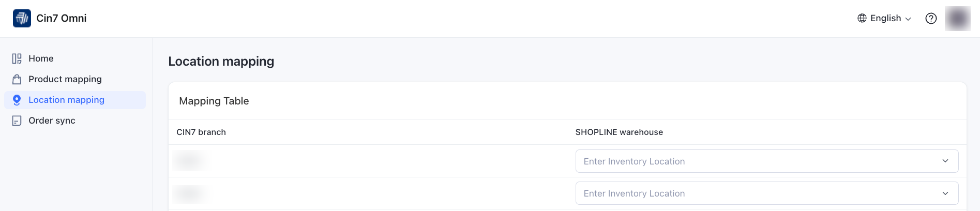980x211 pixels.
Task: Open help via question mark icon
Action: 931,19
